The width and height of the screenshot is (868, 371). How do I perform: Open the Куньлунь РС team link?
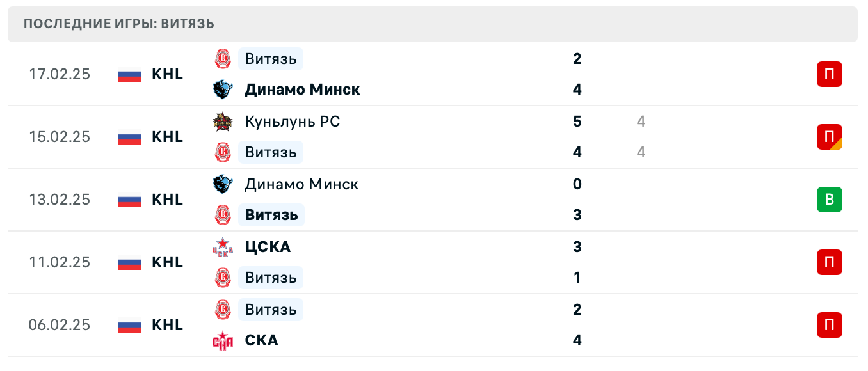pyautogui.click(x=292, y=122)
